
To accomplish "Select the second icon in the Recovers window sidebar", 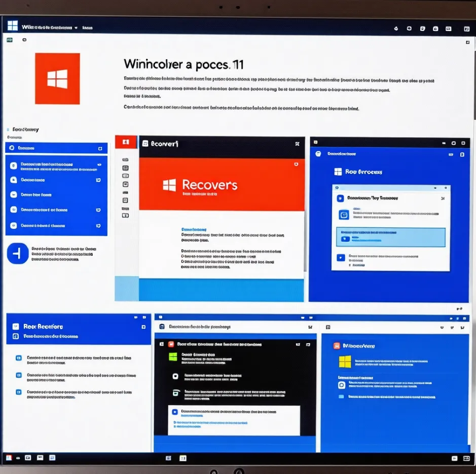I will coord(125,168).
